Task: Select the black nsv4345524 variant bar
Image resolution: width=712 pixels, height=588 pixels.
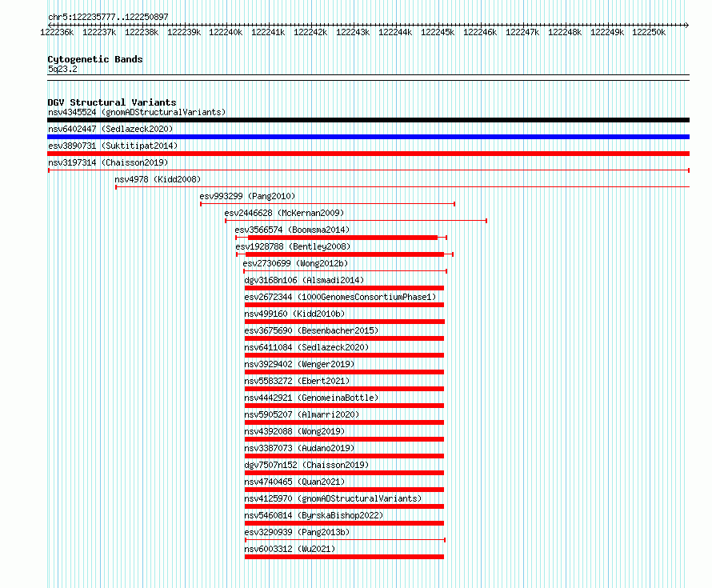Action: coord(368,120)
